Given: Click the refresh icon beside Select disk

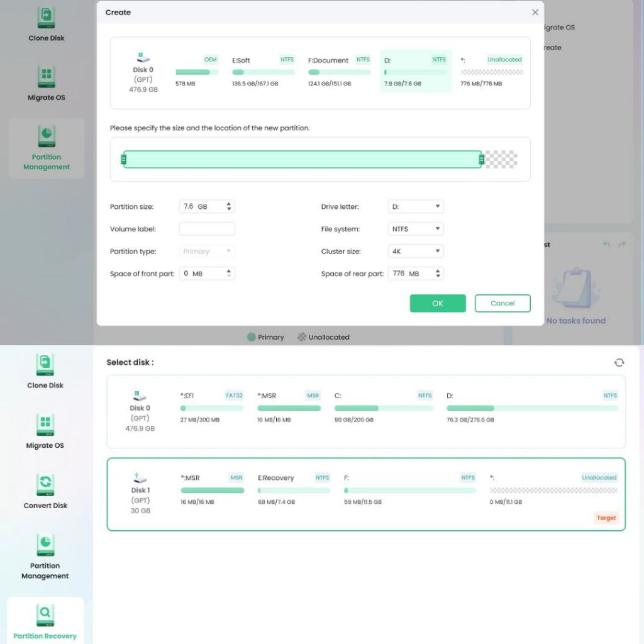Looking at the screenshot, I should 619,362.
